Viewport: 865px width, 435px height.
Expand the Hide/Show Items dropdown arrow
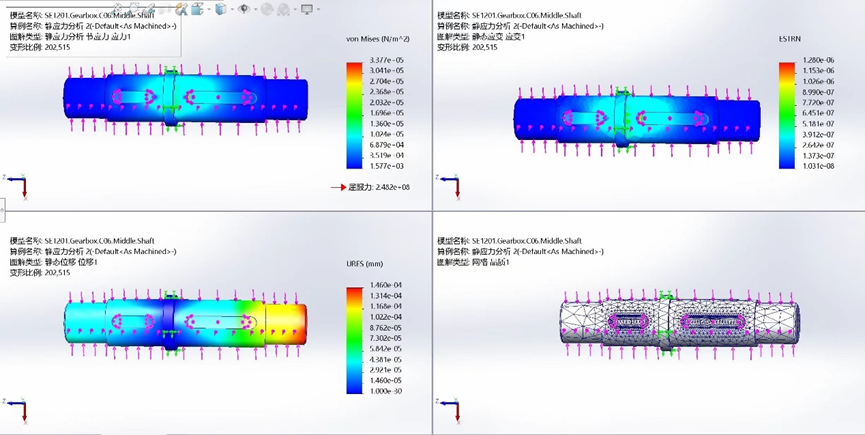pyautogui.click(x=254, y=10)
